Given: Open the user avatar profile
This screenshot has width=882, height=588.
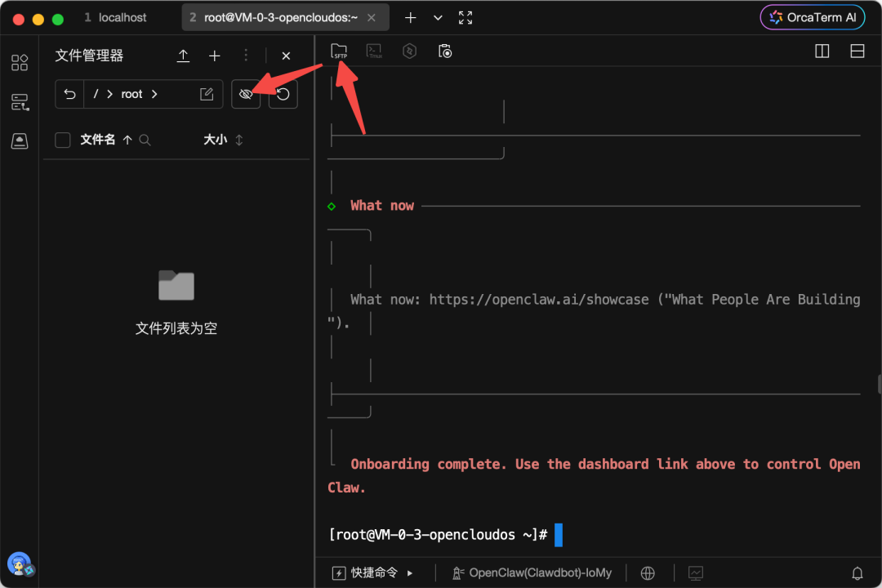Looking at the screenshot, I should [x=20, y=563].
